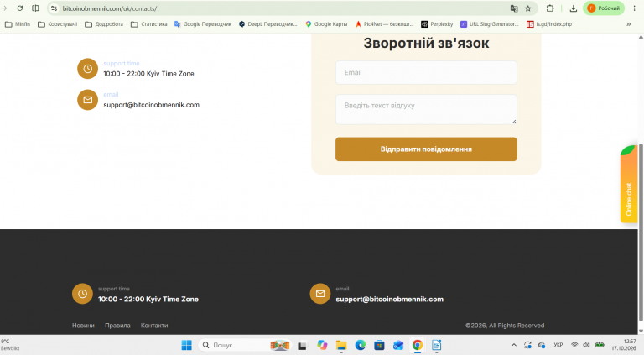The image size is (644, 355).
Task: Open the Правила footer link
Action: pyautogui.click(x=117, y=326)
